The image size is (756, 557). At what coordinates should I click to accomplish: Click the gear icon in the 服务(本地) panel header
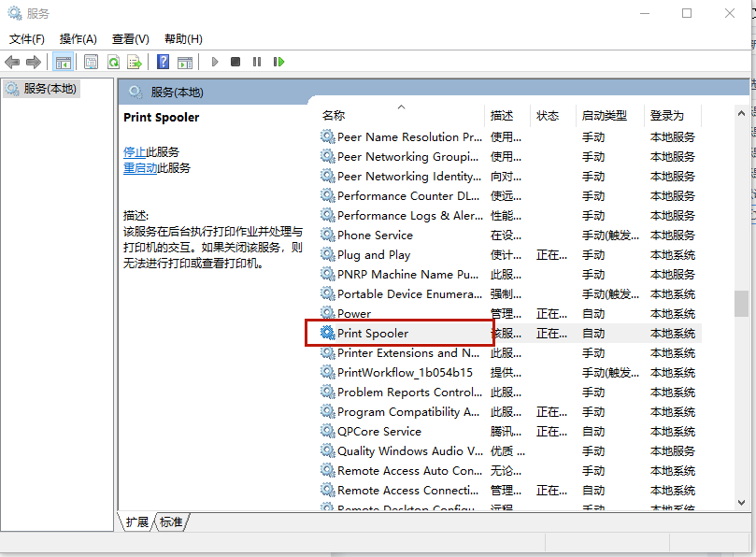pyautogui.click(x=136, y=92)
